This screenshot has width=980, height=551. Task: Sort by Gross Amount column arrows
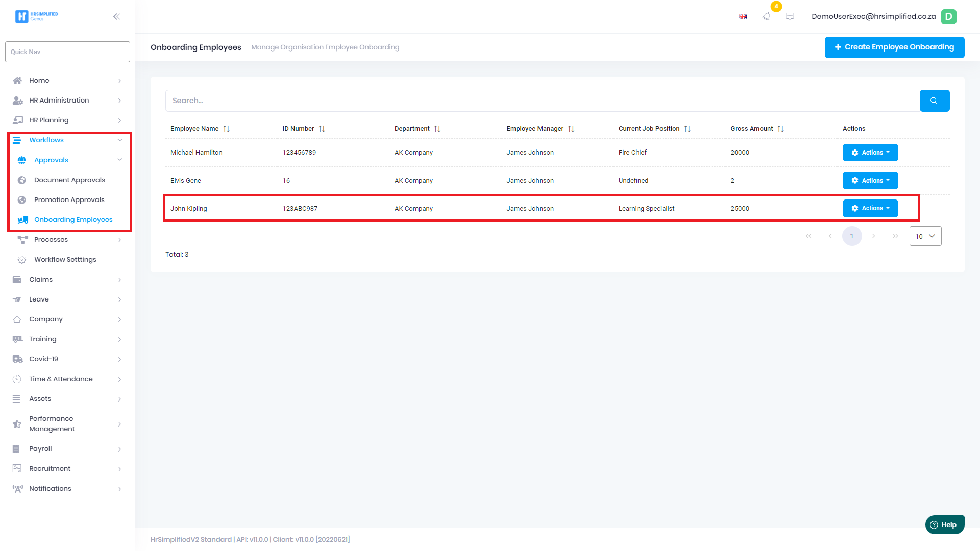(x=780, y=129)
